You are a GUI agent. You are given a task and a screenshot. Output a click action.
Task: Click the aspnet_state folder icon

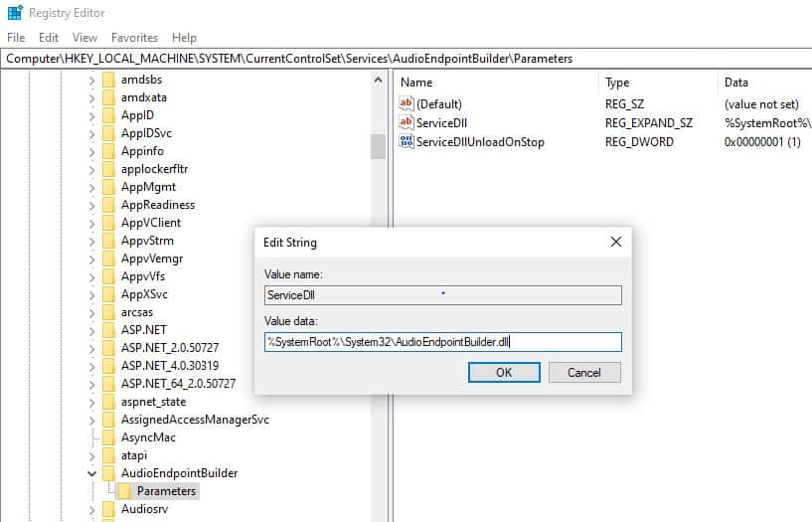[x=108, y=402]
